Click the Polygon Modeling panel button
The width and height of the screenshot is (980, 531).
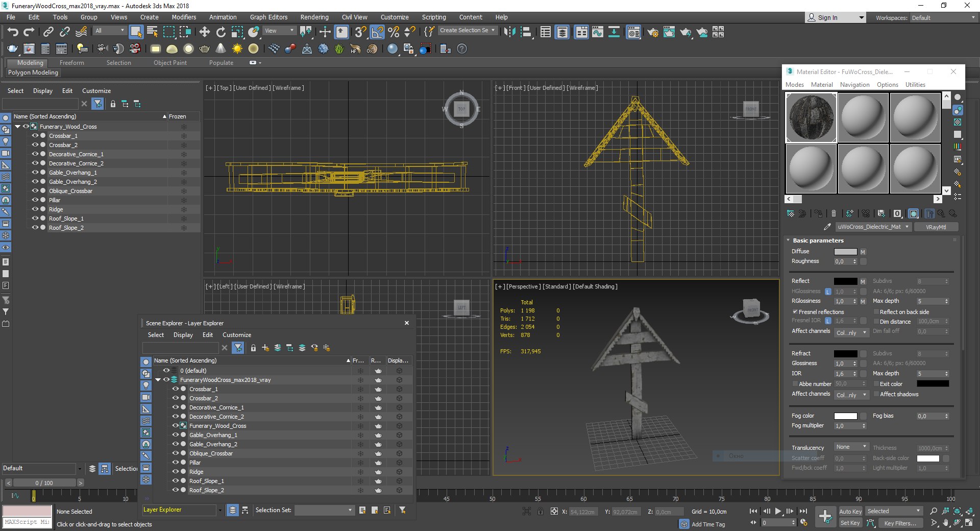[33, 73]
